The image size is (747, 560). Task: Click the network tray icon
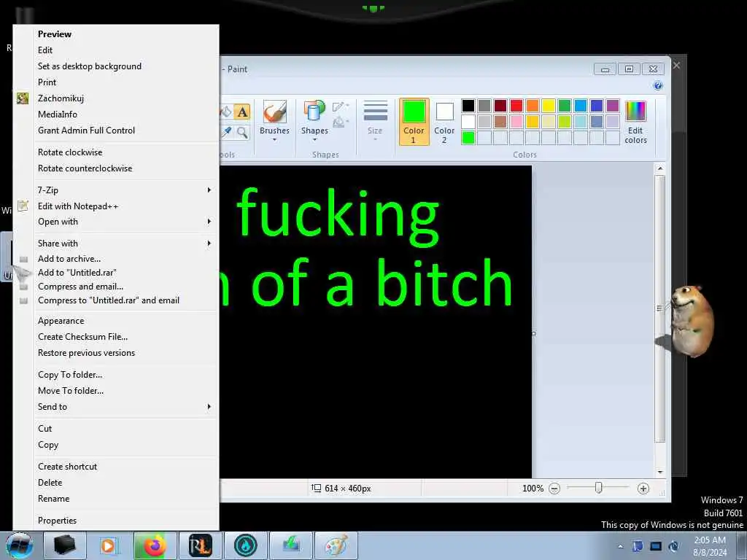(656, 546)
